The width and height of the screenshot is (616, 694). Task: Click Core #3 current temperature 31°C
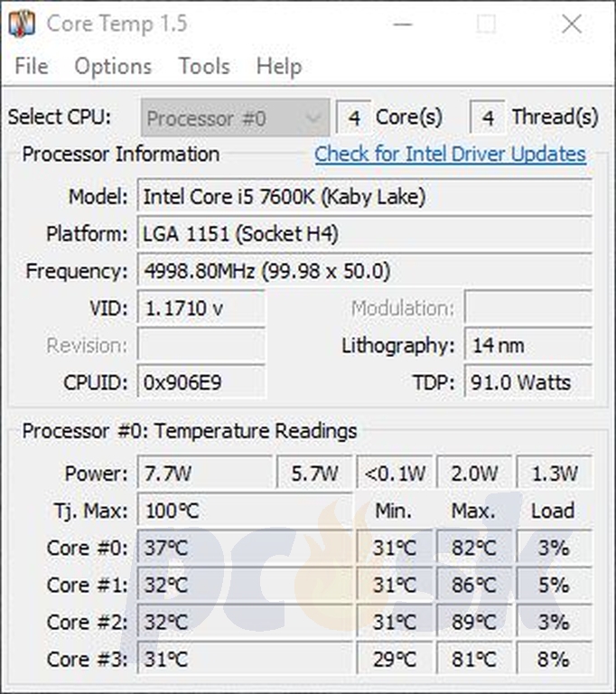click(245, 660)
